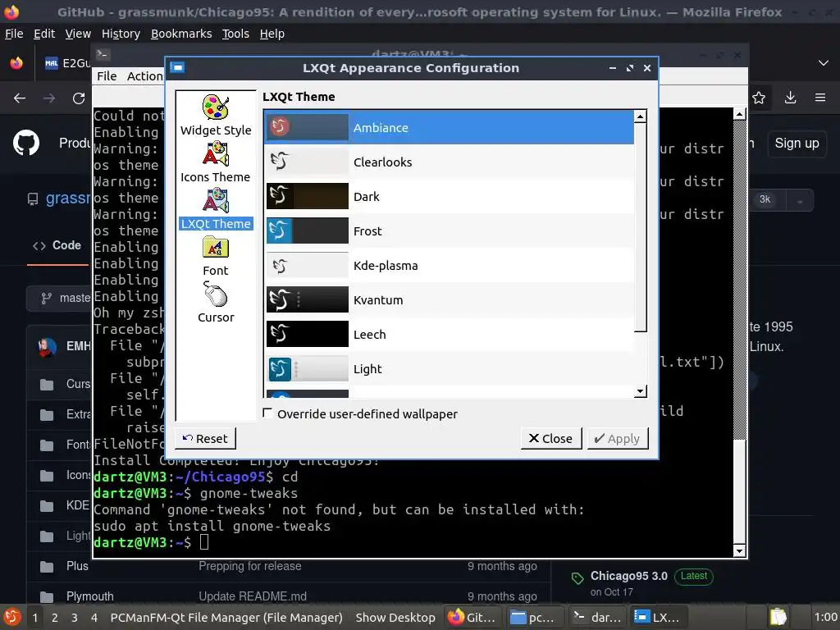
Task: Open the terminal window's File menu
Action: pyautogui.click(x=107, y=76)
